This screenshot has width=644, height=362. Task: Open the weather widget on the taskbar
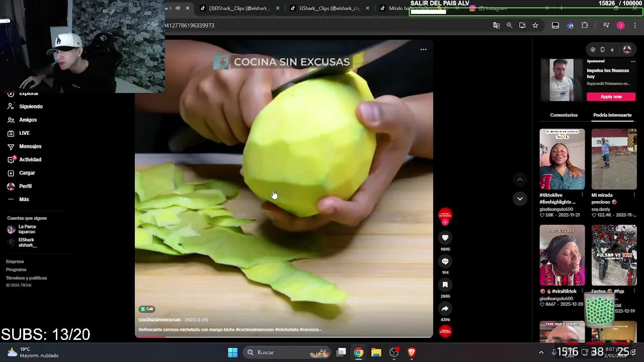33,352
